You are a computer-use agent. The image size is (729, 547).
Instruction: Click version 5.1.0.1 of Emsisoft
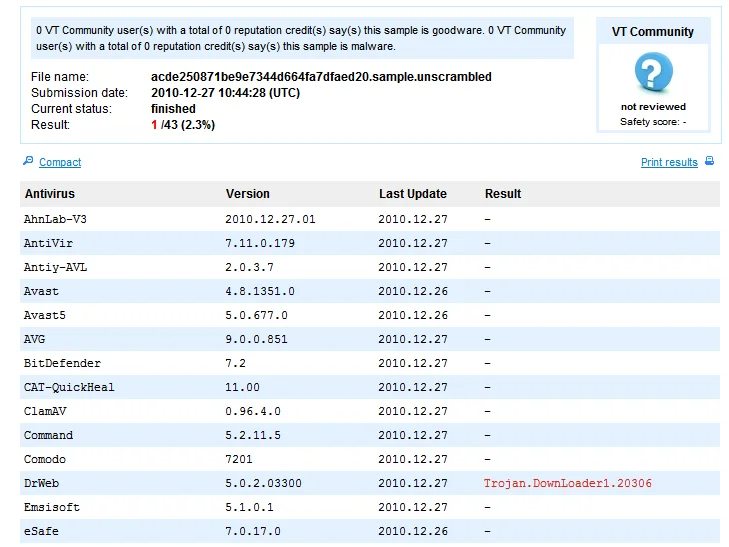[250, 507]
